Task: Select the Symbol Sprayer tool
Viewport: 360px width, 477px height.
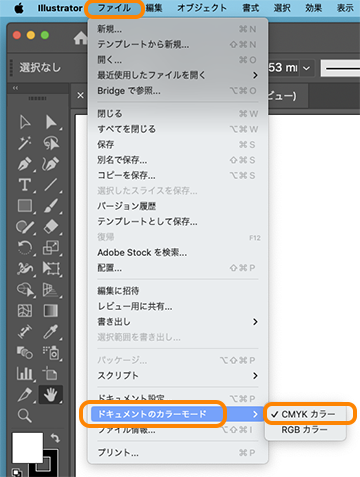Action: [51, 353]
